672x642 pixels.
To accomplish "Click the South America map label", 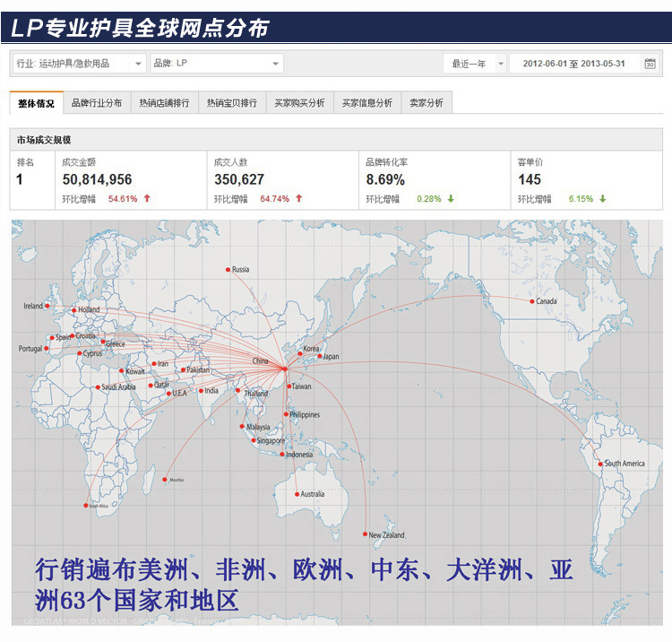I will (625, 464).
